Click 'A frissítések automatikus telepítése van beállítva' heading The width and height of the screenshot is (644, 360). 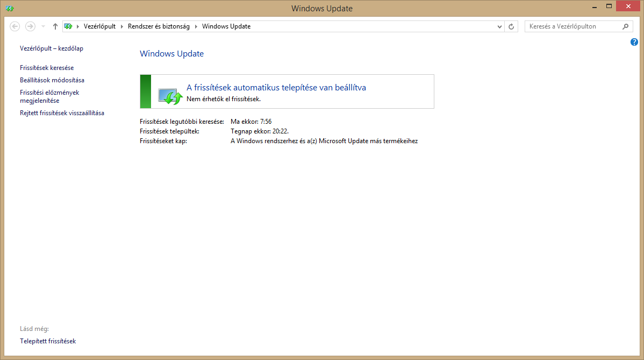pos(276,88)
